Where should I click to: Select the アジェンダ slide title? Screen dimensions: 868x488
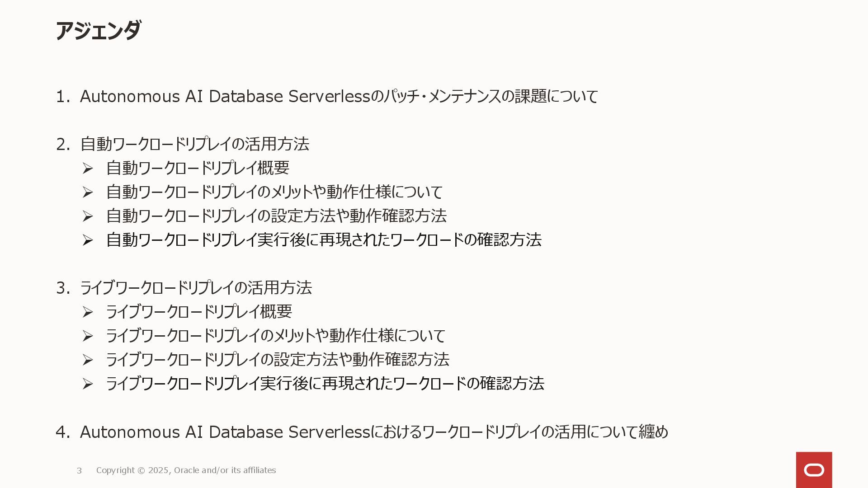pos(98,31)
